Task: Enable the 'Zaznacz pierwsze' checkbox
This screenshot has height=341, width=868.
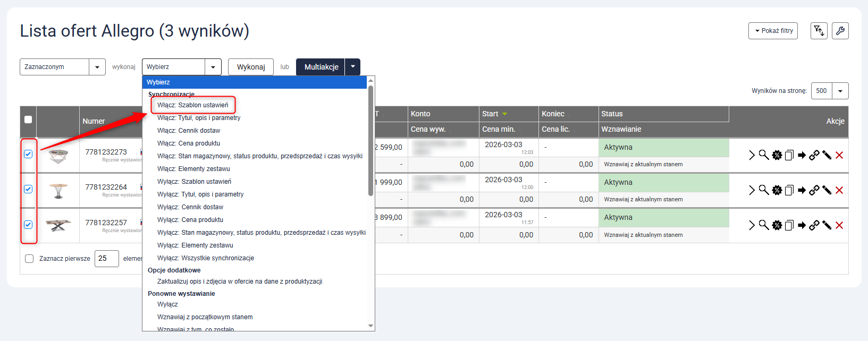Action: (x=29, y=259)
